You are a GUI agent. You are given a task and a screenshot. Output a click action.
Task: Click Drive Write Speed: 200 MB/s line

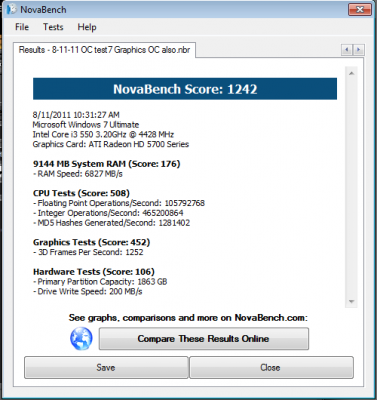(87, 291)
